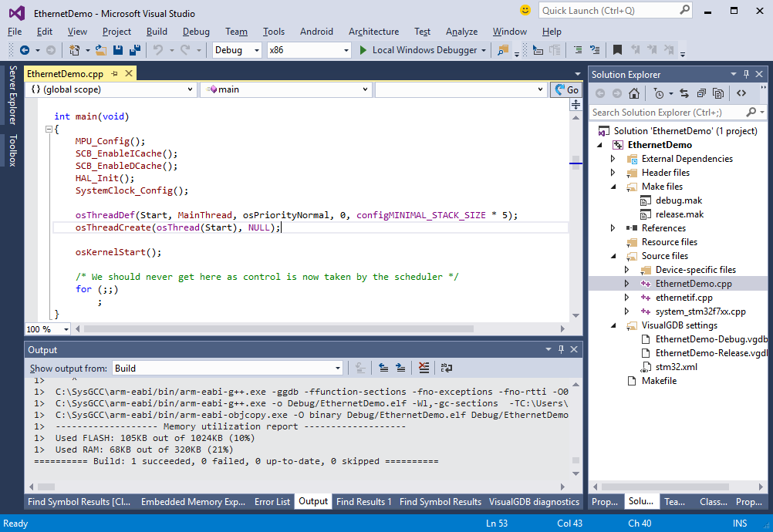Open the Server Explorer side tab
The height and width of the screenshot is (532, 773).
point(13,95)
